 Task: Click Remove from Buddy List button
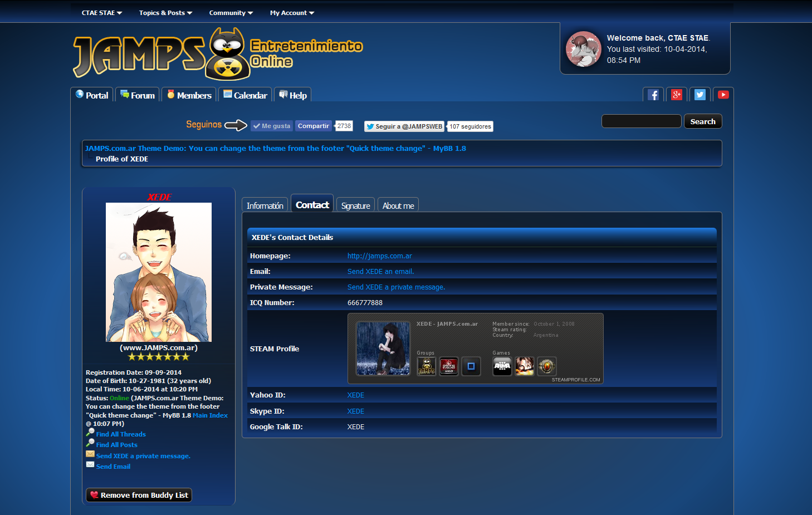point(139,495)
